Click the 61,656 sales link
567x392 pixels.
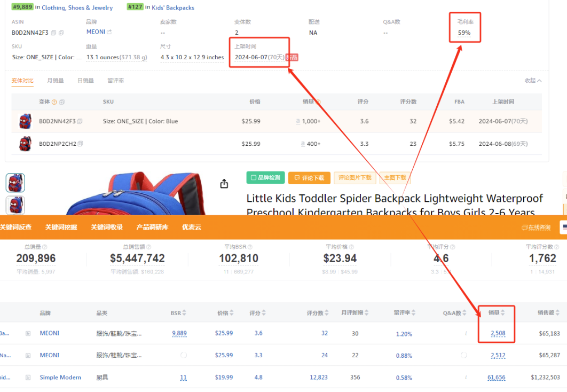[497, 377]
